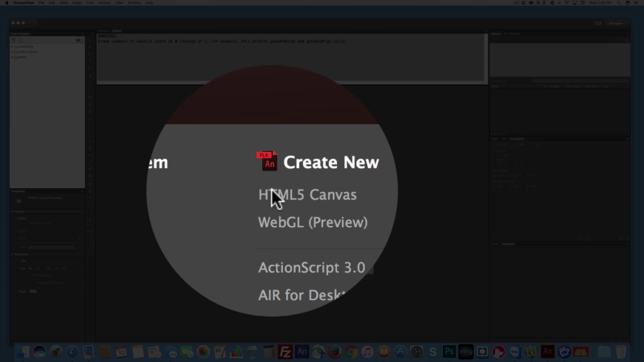This screenshot has height=362, width=644.
Task: Open Photos app from the Dock
Action: coord(203,351)
